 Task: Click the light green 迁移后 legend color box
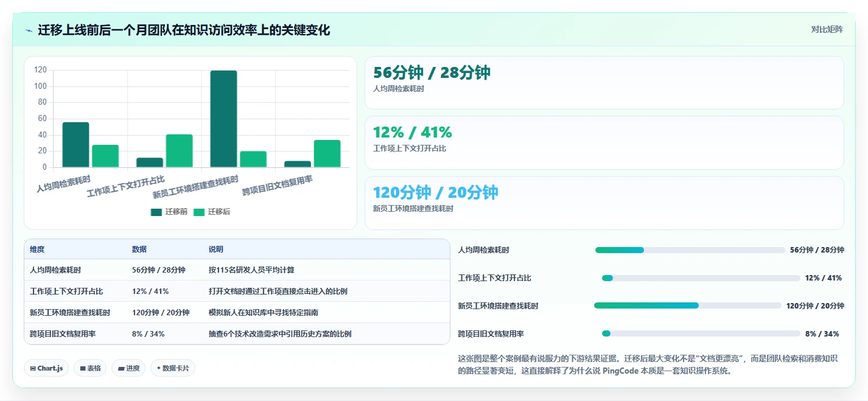[x=199, y=212]
